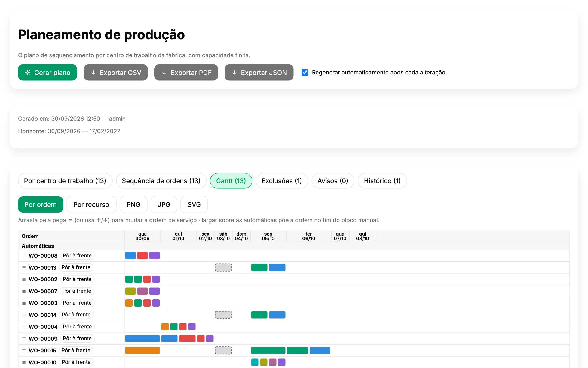Viewport: 588px width, 368px height.
Task: Download Gantt as SVG
Action: (194, 204)
